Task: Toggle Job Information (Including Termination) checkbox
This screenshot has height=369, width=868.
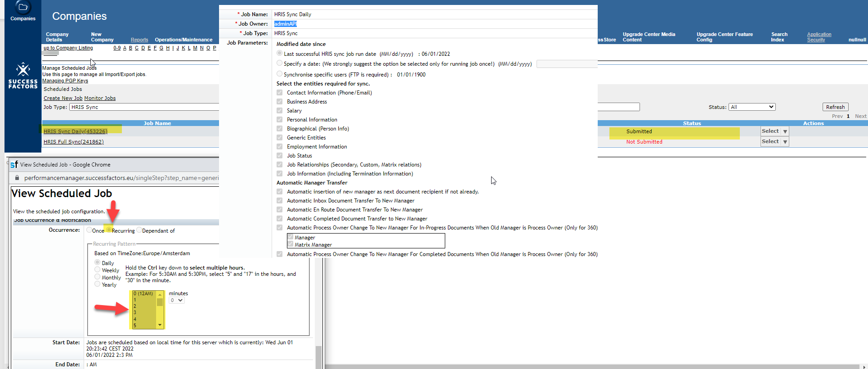Action: (279, 173)
